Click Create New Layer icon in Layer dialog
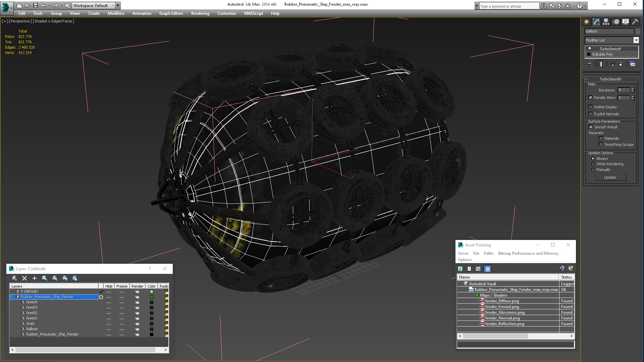The image size is (644, 362). [14, 278]
